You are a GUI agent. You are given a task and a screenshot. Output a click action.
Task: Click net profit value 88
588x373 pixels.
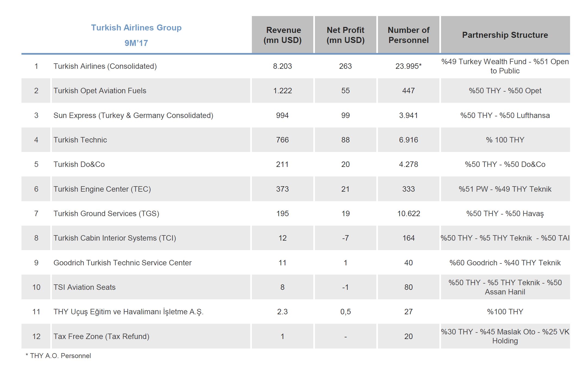pyautogui.click(x=346, y=140)
